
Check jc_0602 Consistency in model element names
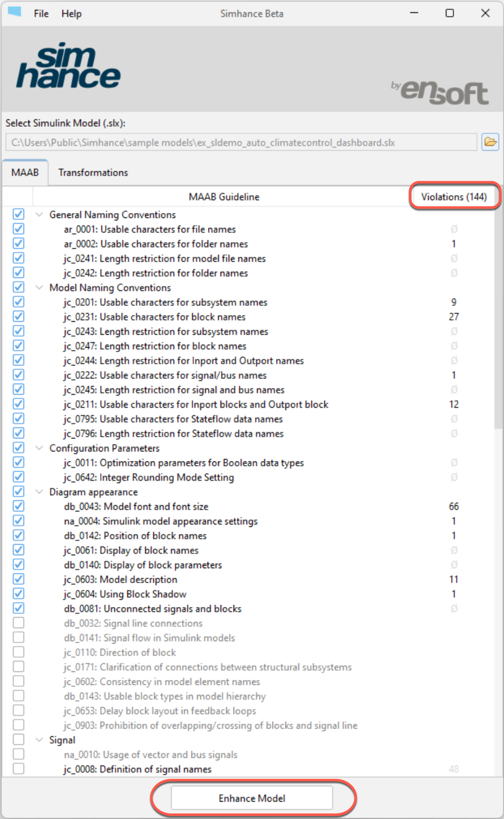pyautogui.click(x=19, y=681)
